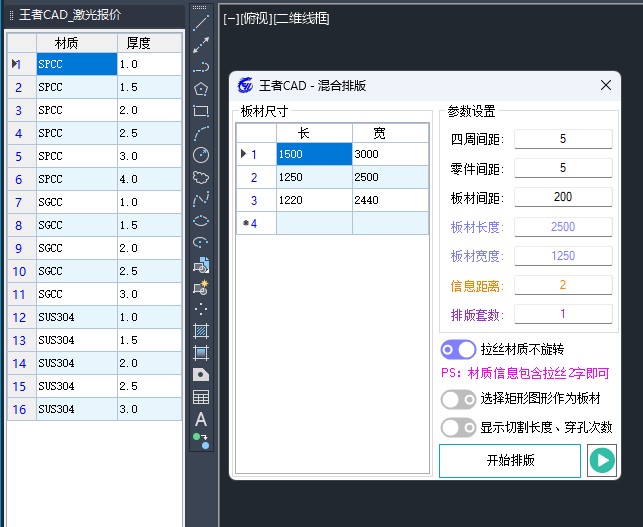
Task: Click the draw toolbar grip handle
Action: [200, 7]
